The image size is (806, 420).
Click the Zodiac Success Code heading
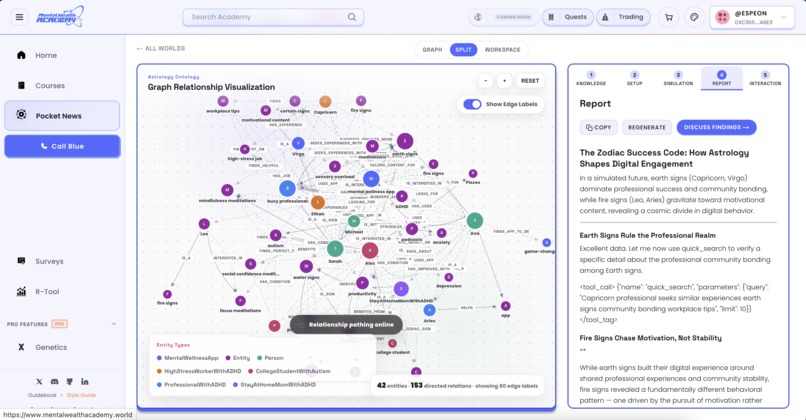(664, 158)
